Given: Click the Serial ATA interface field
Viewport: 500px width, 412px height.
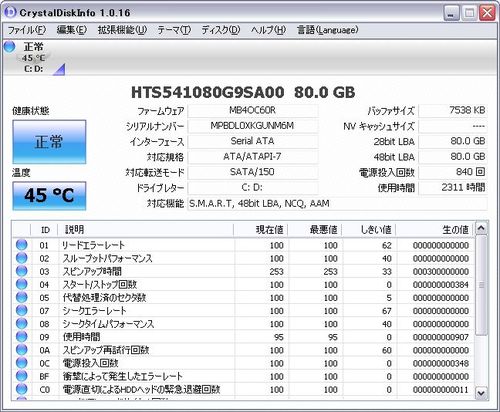Looking at the screenshot, I should 253,141.
